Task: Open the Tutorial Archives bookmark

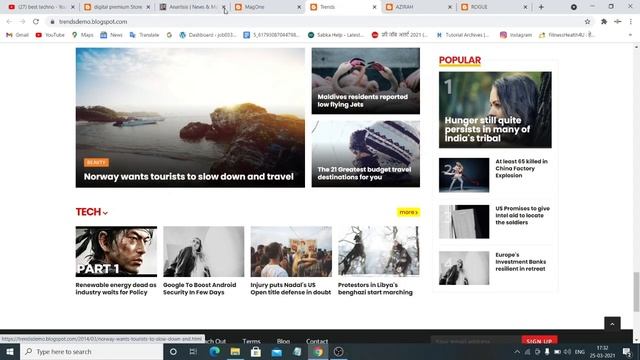Action: pyautogui.click(x=462, y=35)
